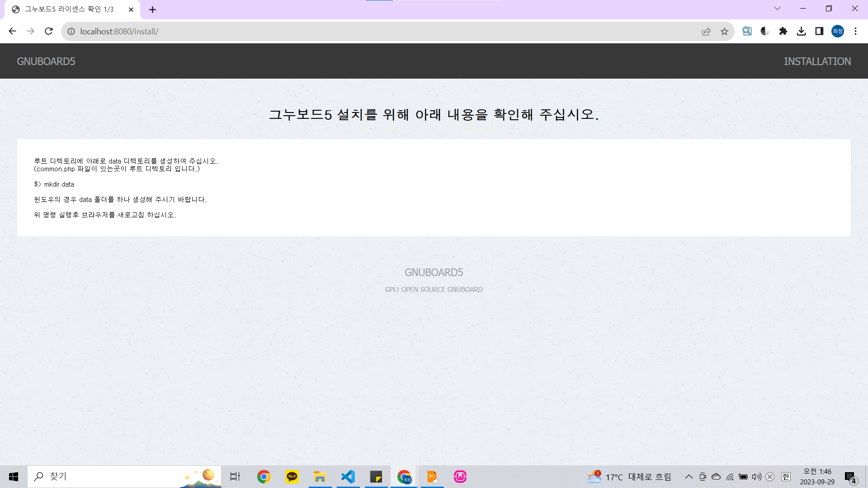Close the 그누보드5 라이센스 확인 tab

pos(131,9)
